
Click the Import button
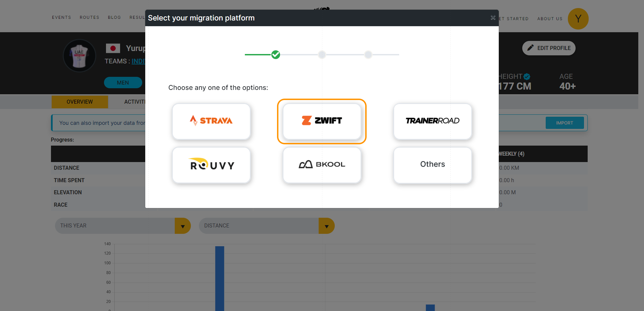[565, 123]
